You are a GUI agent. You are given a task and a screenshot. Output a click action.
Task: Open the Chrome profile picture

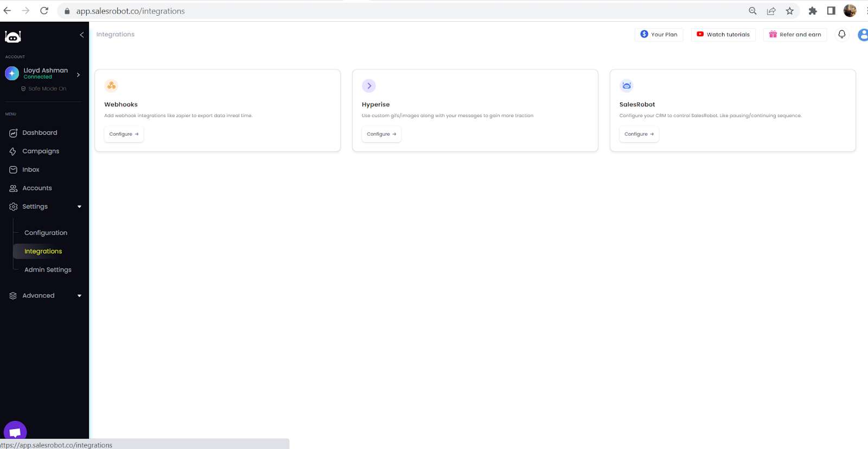tap(850, 10)
